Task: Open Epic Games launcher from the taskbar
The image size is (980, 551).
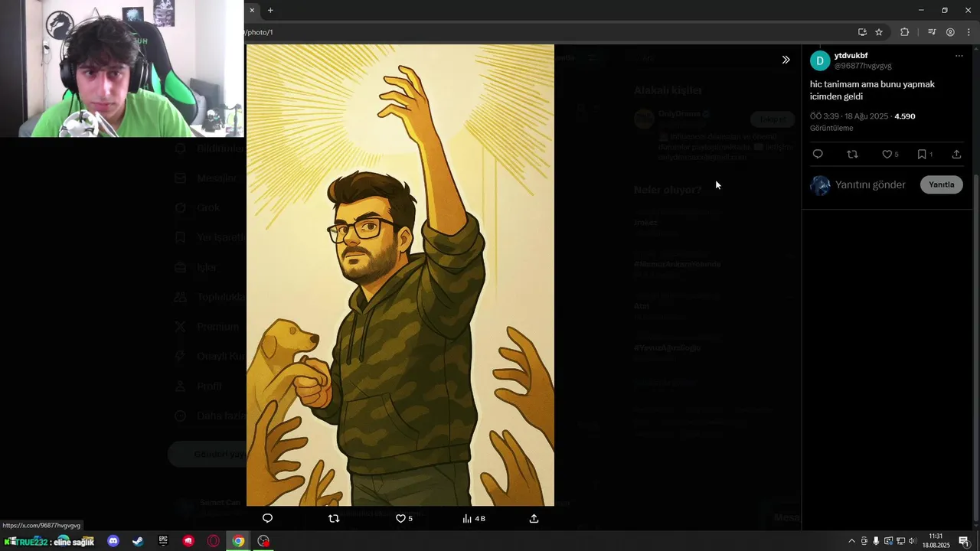Action: [x=163, y=541]
